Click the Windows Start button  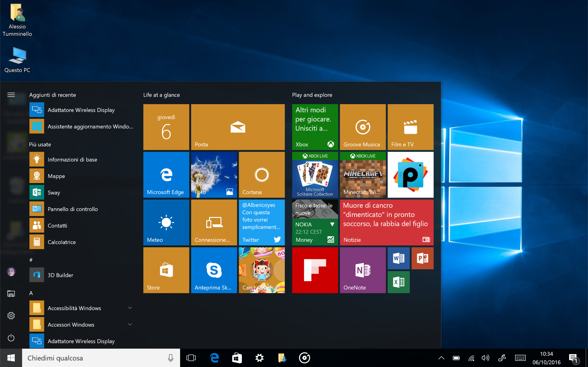11,358
